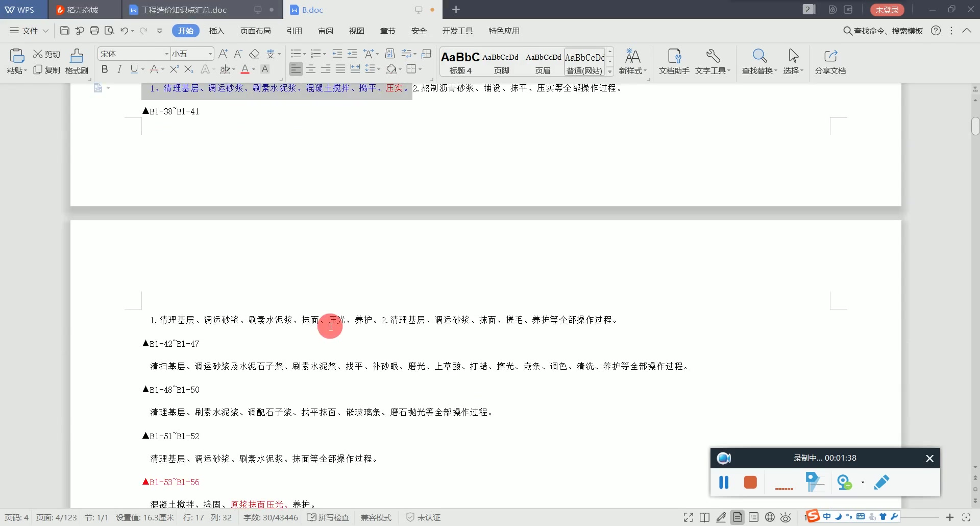Image resolution: width=980 pixels, height=526 pixels.
Task: Decrease font size with A- icon
Action: 238,54
